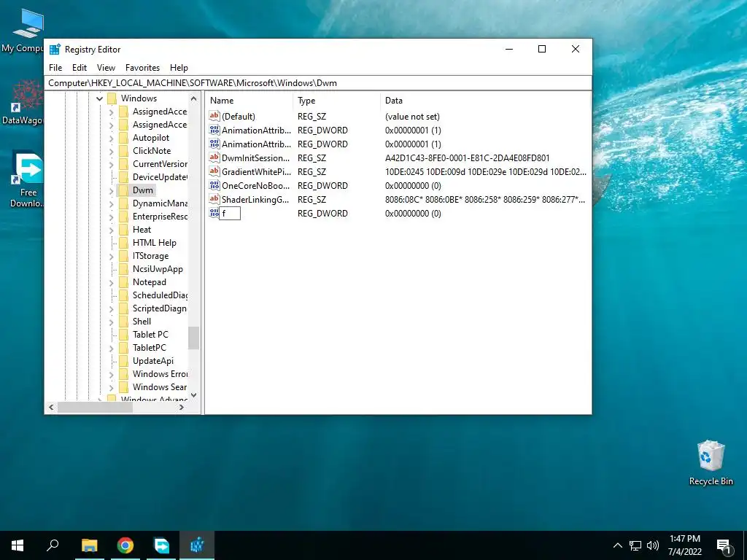Expand the Shell key
Screen dimensions: 747x560
111,322
